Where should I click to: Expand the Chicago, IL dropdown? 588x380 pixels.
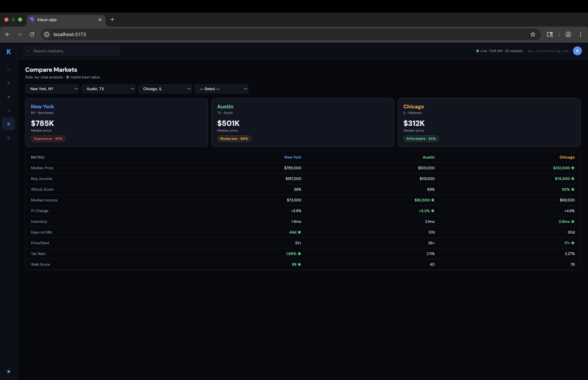pyautogui.click(x=165, y=89)
